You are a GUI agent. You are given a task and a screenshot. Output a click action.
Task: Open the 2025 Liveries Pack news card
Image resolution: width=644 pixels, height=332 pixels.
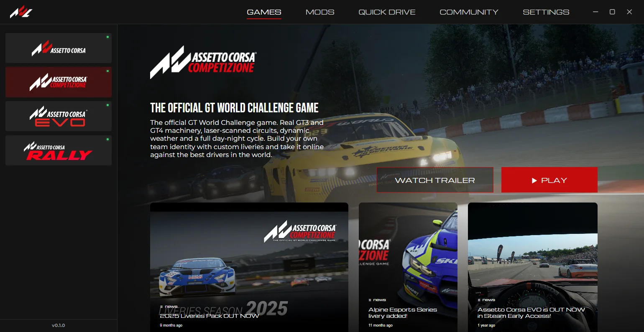[x=249, y=267]
